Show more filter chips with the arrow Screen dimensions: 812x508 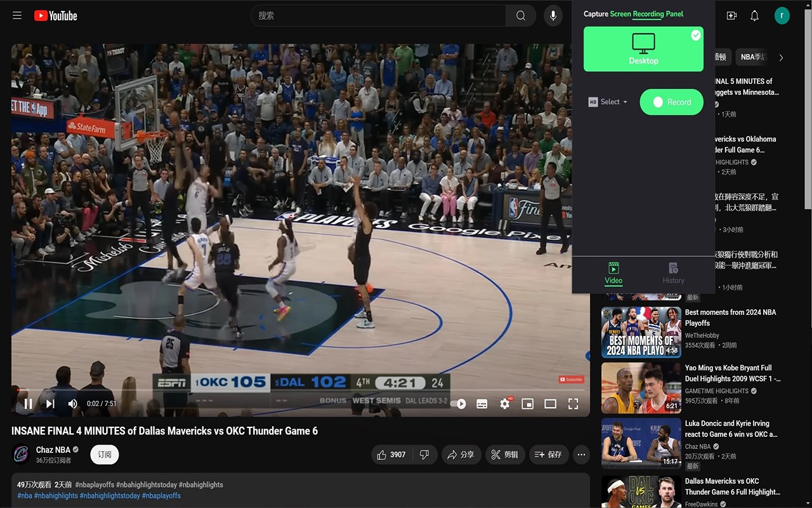click(x=781, y=57)
